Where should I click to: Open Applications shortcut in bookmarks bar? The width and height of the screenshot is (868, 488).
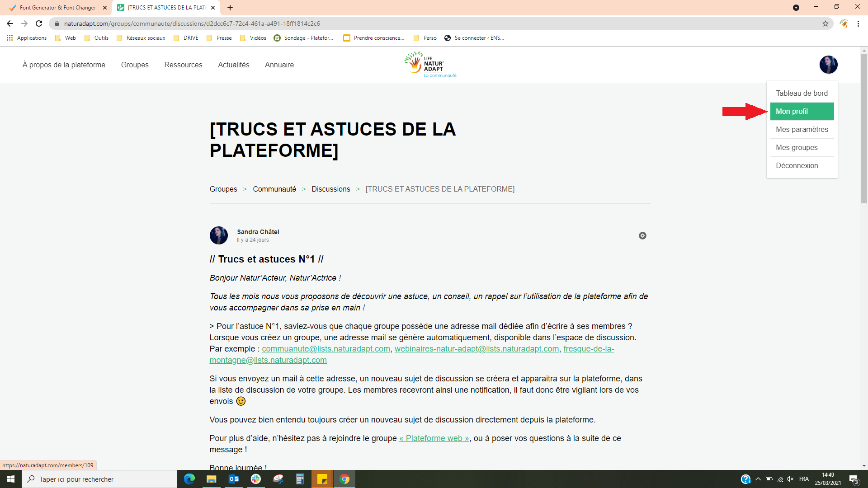[x=27, y=38]
